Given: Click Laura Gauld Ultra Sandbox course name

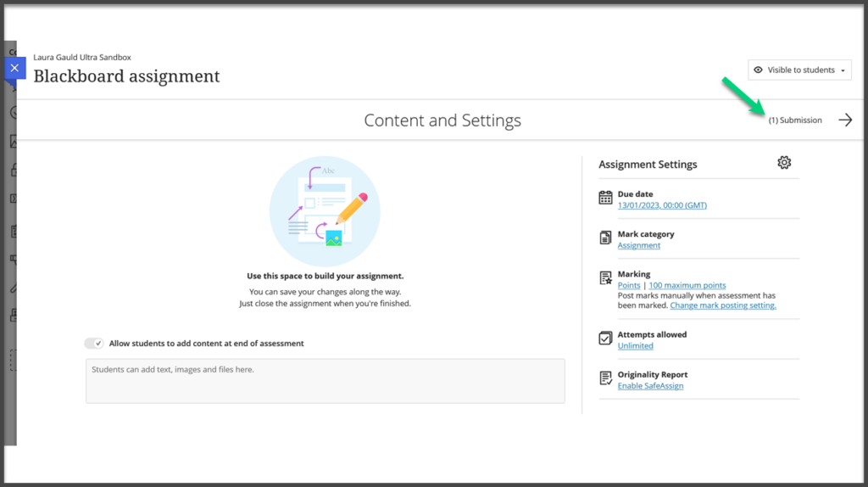Looking at the screenshot, I should pyautogui.click(x=82, y=57).
